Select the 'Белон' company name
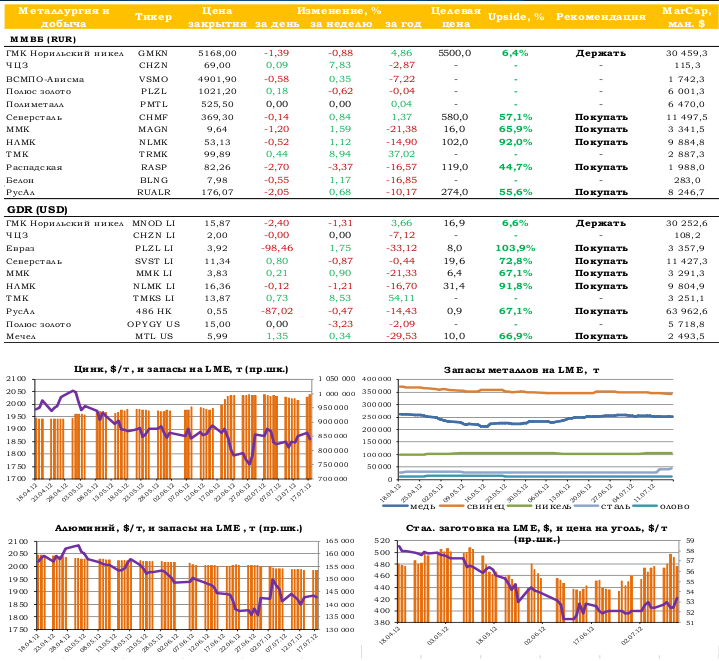Screen dimensions: 719x661 point(20,180)
